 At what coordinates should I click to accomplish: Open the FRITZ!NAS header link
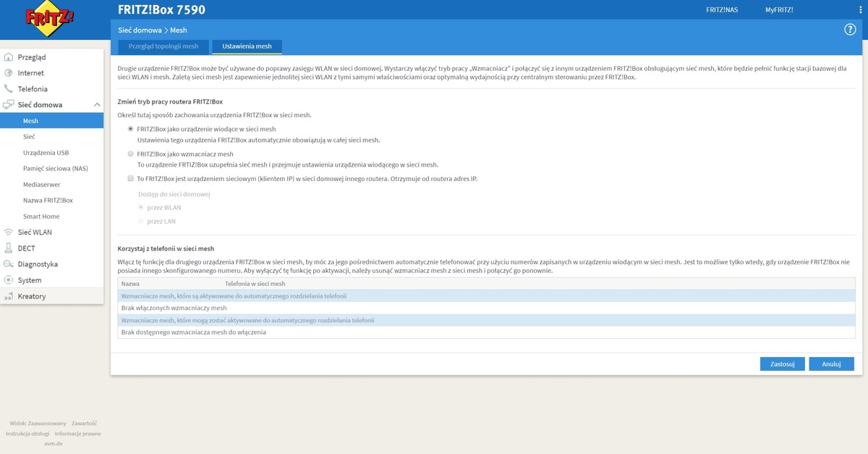coord(720,9)
